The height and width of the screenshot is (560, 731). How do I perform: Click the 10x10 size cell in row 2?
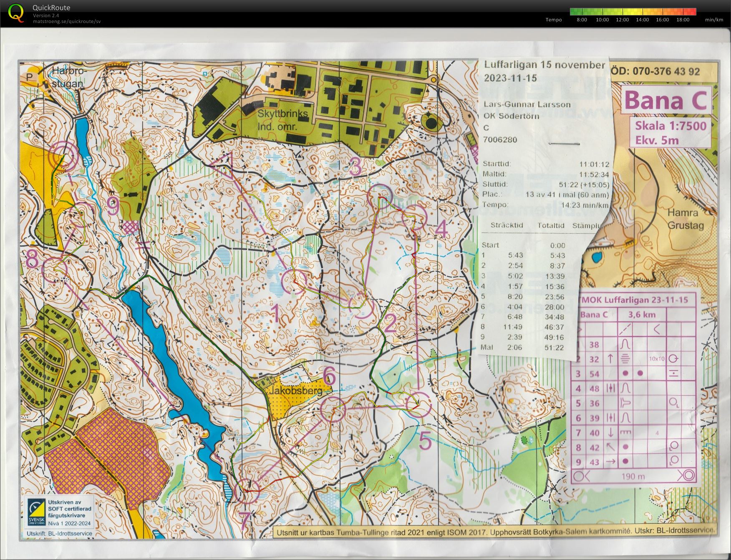click(x=657, y=359)
